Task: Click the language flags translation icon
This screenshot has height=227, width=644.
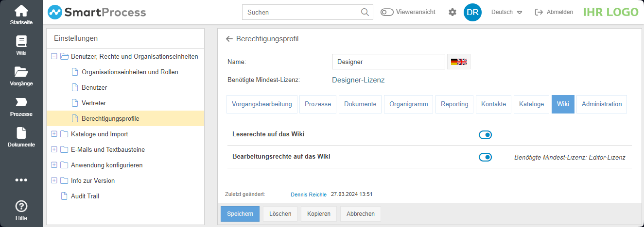Action: coord(458,62)
